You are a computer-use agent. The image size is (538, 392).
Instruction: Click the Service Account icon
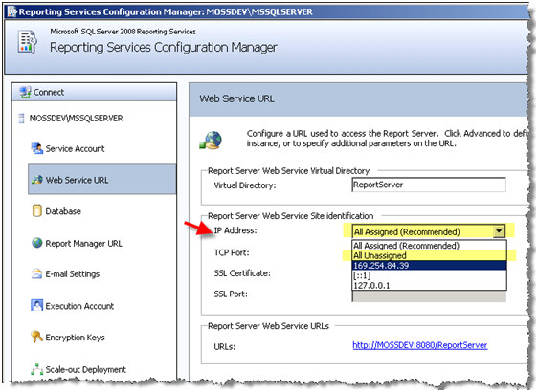pos(36,148)
